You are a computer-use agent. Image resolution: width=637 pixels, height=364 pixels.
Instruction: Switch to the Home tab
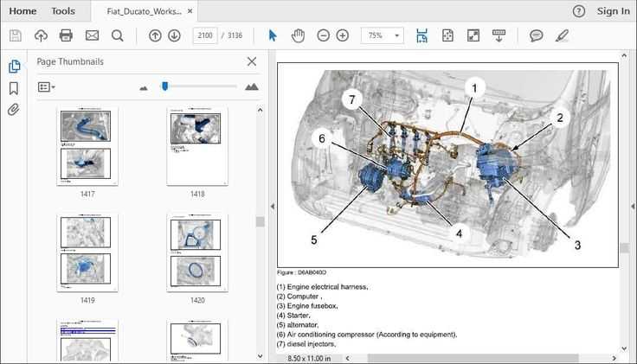click(23, 11)
